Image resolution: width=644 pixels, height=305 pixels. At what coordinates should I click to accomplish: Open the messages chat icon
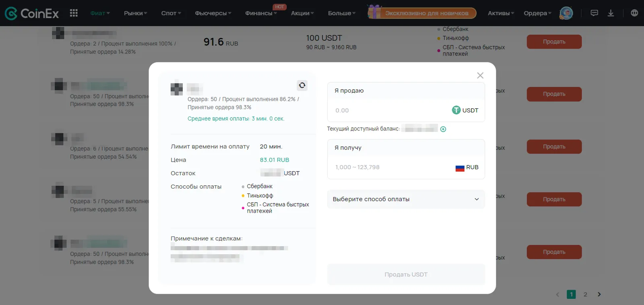tap(594, 13)
